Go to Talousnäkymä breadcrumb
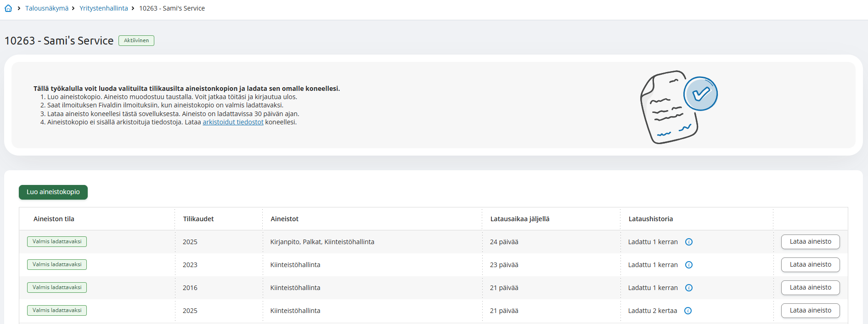The width and height of the screenshot is (868, 324). tap(47, 8)
